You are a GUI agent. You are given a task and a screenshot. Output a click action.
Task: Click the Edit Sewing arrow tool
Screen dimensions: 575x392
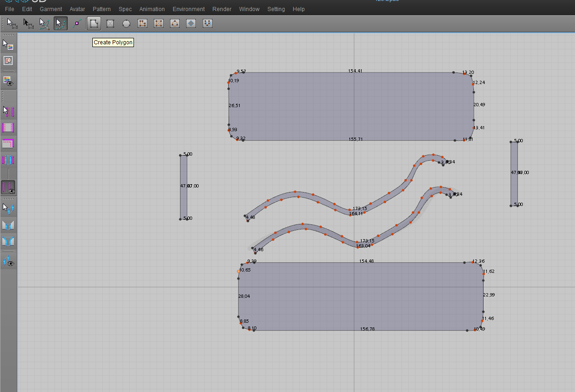pyautogui.click(x=8, y=111)
